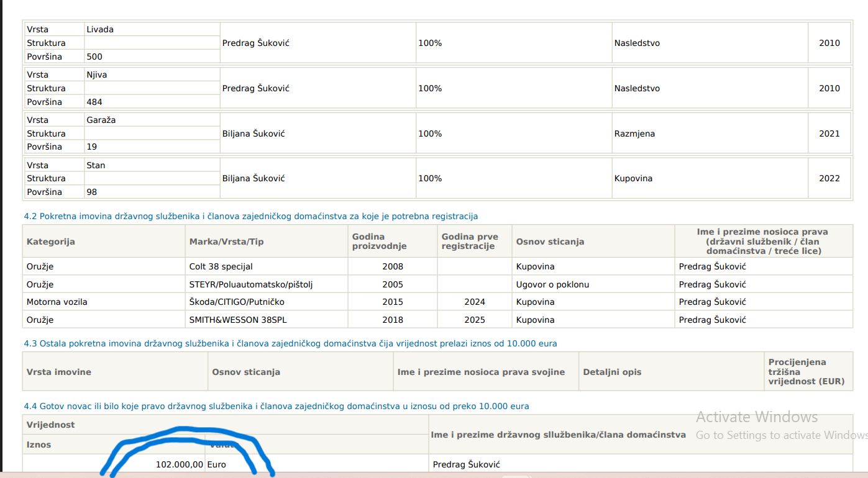Click the 4.3 Ostala pokretna imovina heading
Screen dimensions: 868x478
290,343
